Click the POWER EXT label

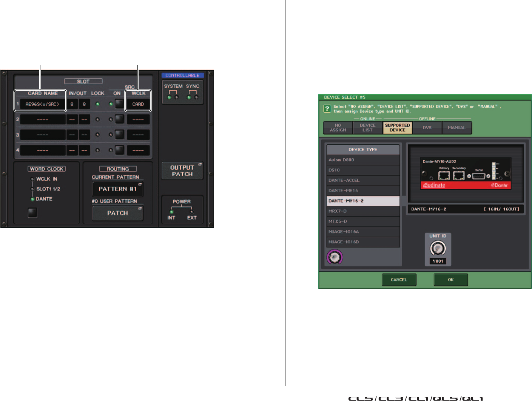click(192, 218)
